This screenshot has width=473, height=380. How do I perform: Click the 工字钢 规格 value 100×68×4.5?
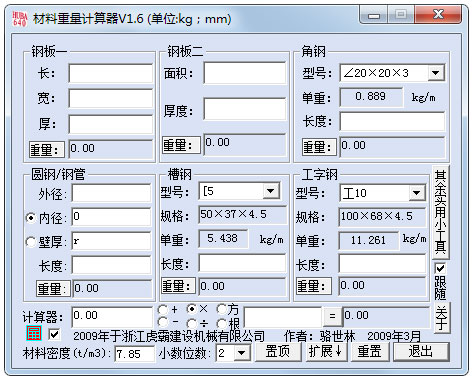pos(382,217)
